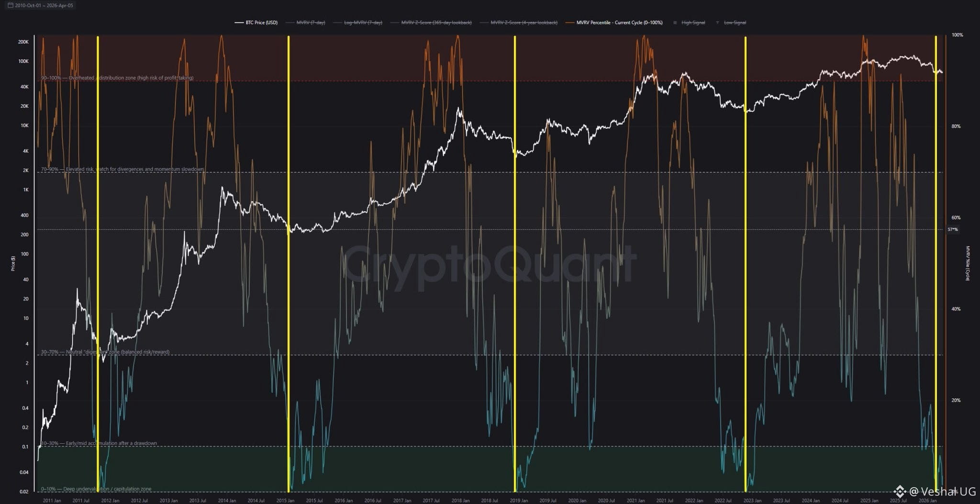The height and width of the screenshot is (504, 980).
Task: Click the 20% right axis label
Action: click(956, 401)
